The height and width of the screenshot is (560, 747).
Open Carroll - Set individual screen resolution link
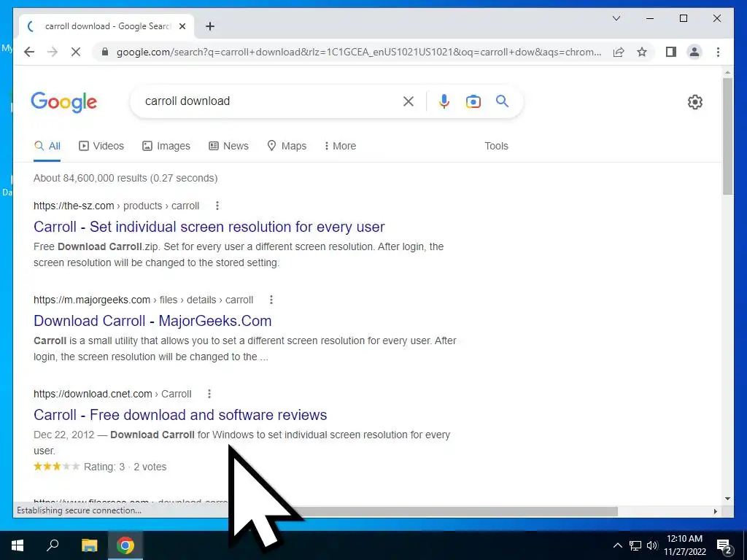[x=209, y=227]
